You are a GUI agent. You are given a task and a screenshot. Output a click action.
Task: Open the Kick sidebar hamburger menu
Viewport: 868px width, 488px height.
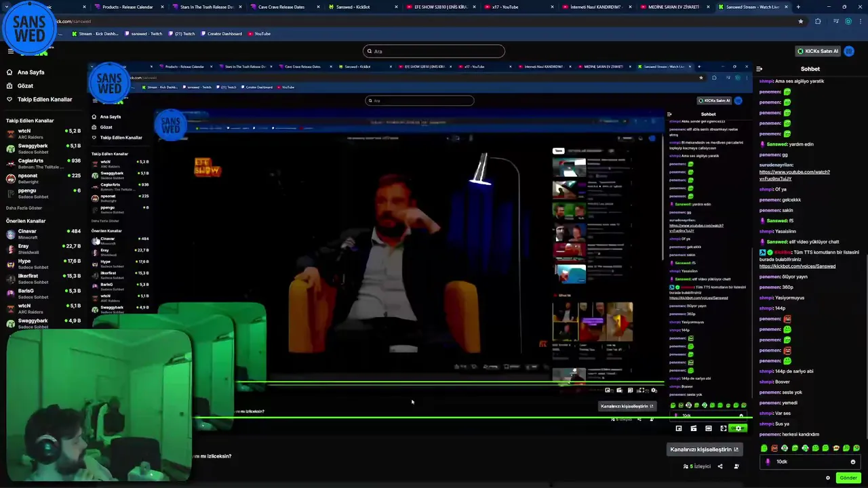(x=10, y=51)
